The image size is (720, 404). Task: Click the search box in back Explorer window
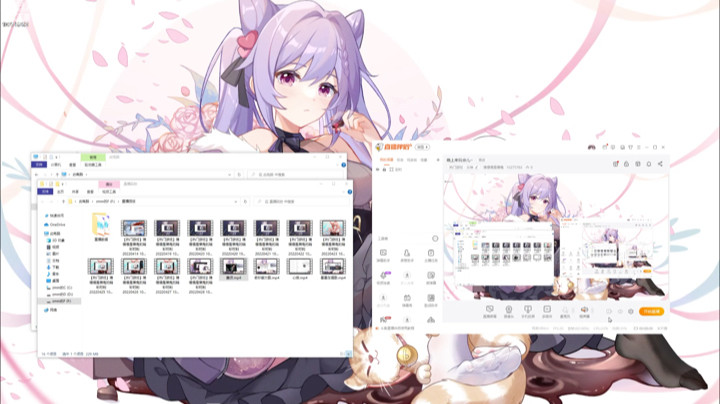pos(294,174)
